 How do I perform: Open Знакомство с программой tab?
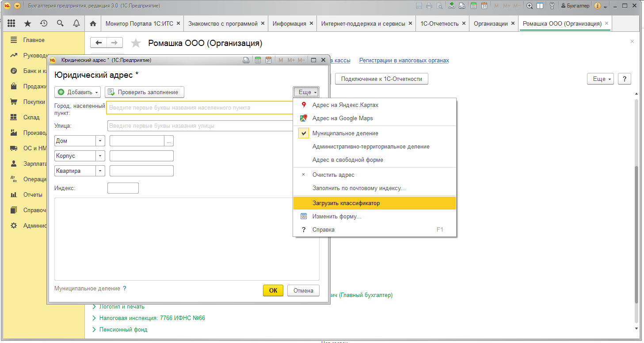coord(226,23)
